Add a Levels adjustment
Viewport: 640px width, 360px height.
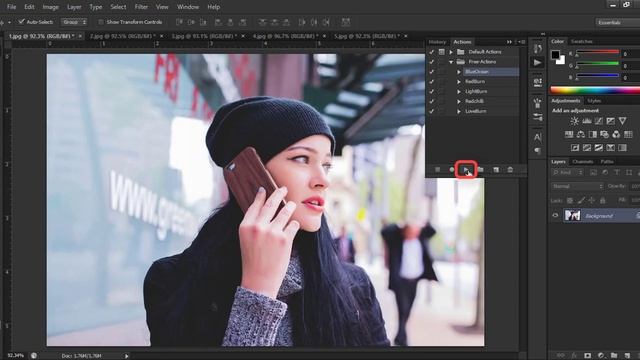(x=587, y=121)
